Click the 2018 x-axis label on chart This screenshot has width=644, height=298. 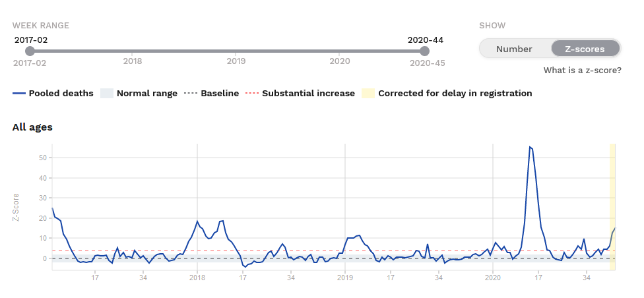pyautogui.click(x=197, y=279)
